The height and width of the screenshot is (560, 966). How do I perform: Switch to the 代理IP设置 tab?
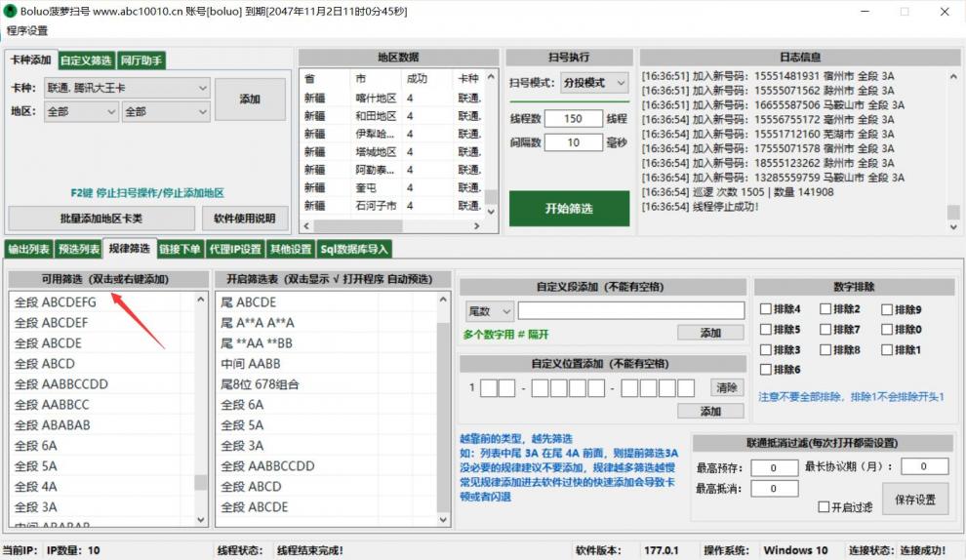pos(235,249)
